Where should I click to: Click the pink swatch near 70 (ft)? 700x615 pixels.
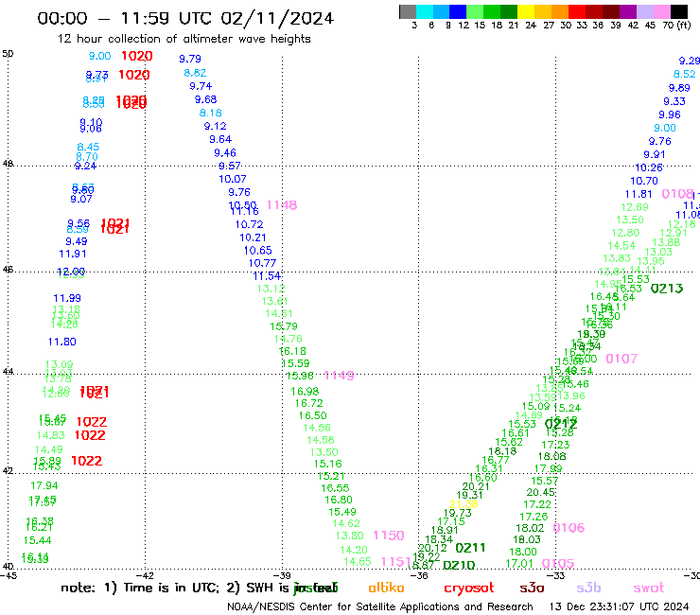(661, 11)
